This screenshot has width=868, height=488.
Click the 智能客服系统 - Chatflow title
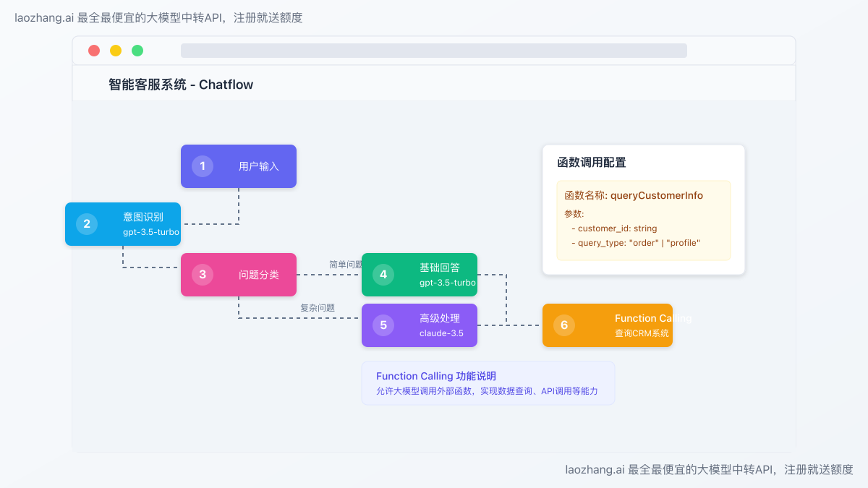click(181, 85)
